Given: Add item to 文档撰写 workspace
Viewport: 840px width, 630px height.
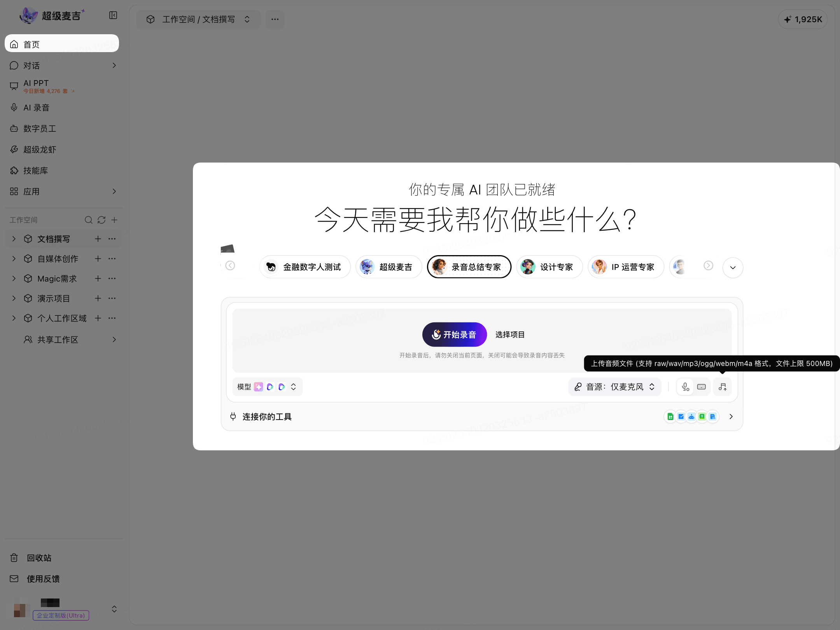Looking at the screenshot, I should click(98, 239).
